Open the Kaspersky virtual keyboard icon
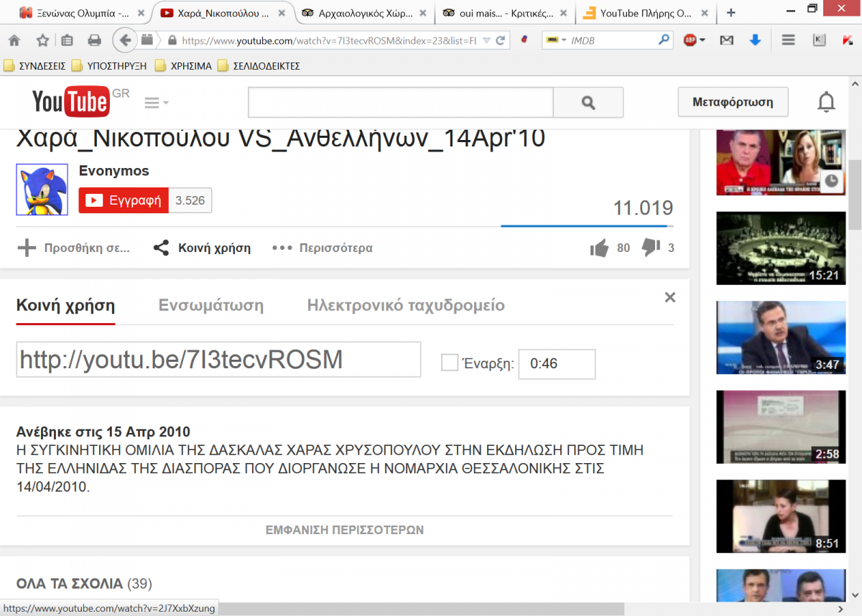The width and height of the screenshot is (862, 616). (820, 40)
